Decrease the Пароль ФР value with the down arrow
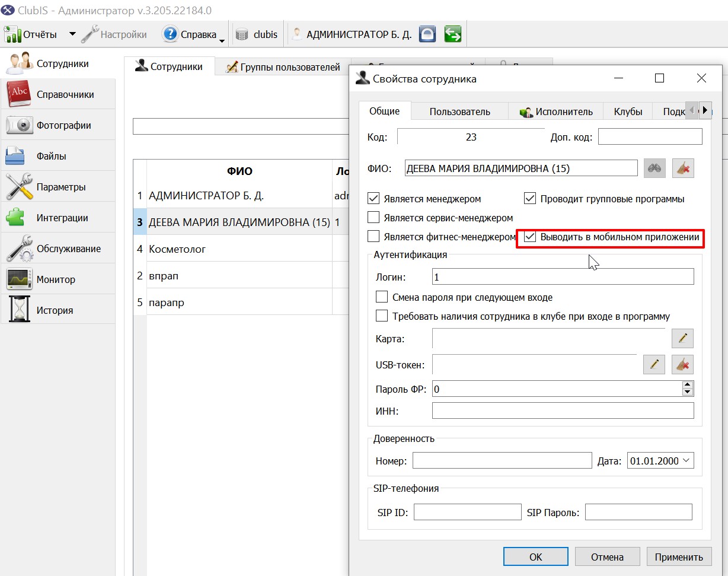The height and width of the screenshot is (576, 728). [688, 392]
